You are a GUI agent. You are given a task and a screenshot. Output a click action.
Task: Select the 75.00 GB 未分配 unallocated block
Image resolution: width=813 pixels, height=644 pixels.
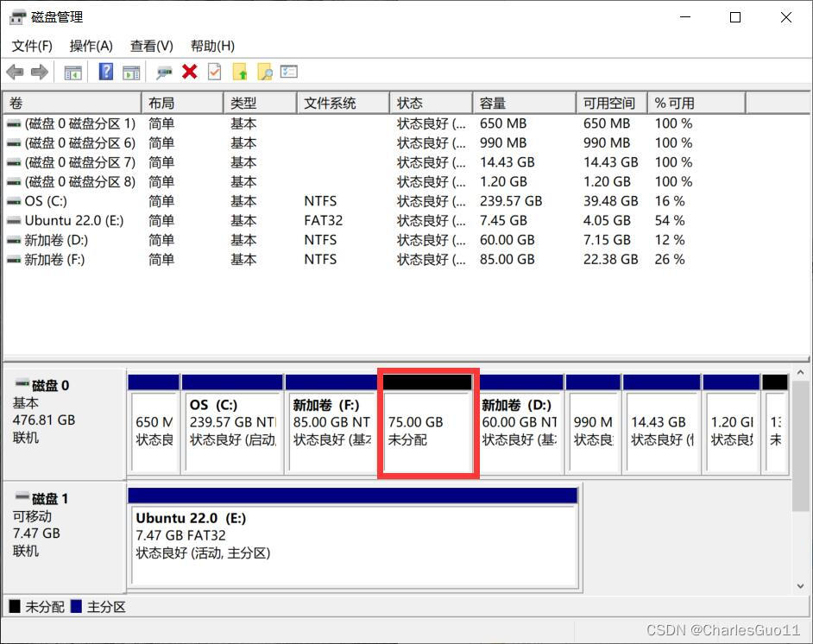[428, 424]
